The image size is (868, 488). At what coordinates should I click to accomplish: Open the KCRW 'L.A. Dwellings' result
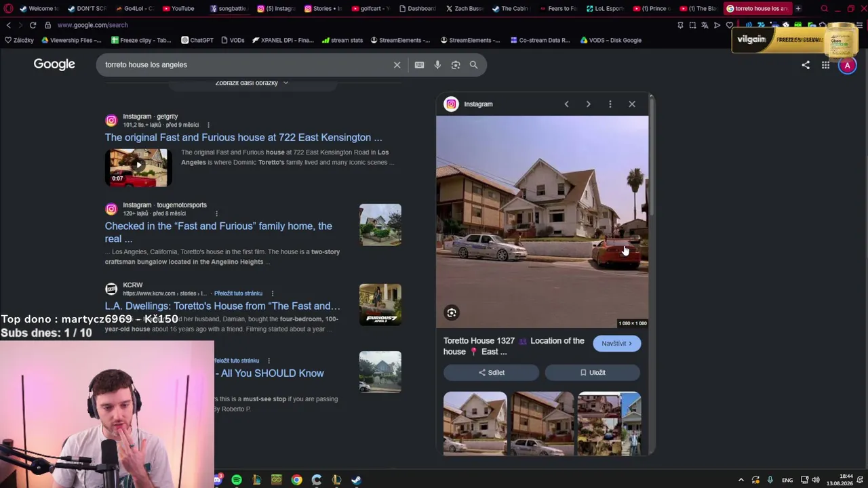point(222,306)
